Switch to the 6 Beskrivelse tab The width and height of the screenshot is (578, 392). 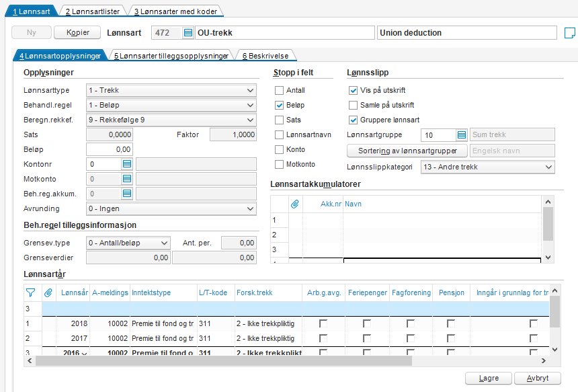[265, 56]
